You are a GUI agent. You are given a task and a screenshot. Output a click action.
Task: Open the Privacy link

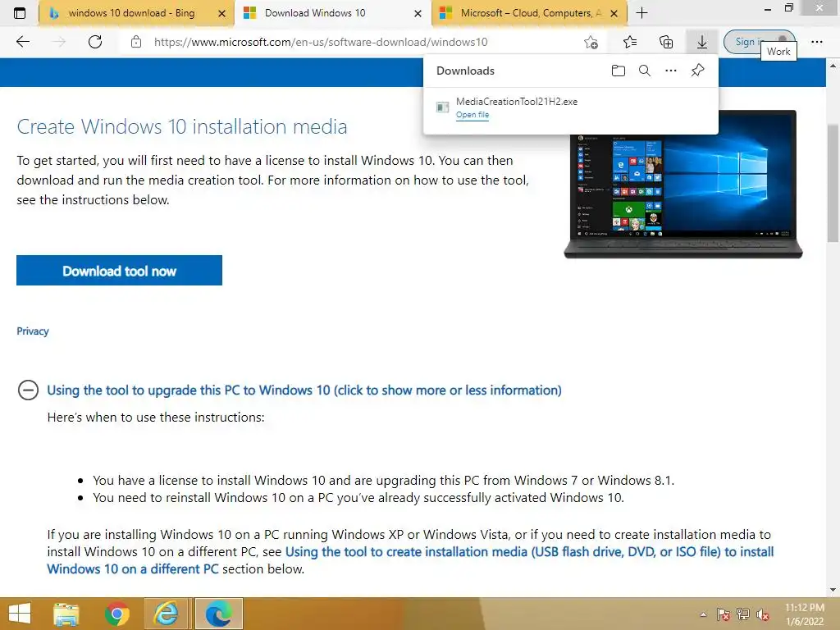pyautogui.click(x=33, y=331)
